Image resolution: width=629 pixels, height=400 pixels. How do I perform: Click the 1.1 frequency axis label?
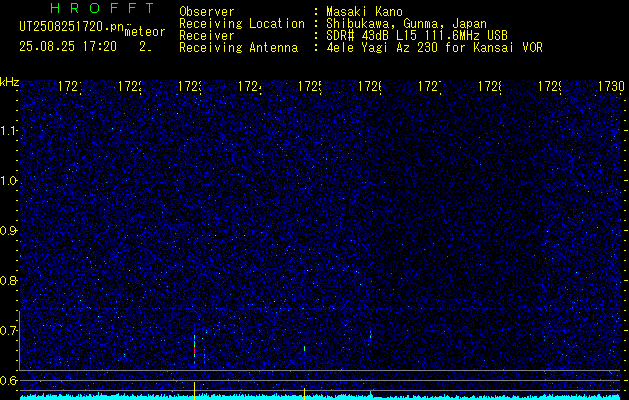[x=8, y=130]
